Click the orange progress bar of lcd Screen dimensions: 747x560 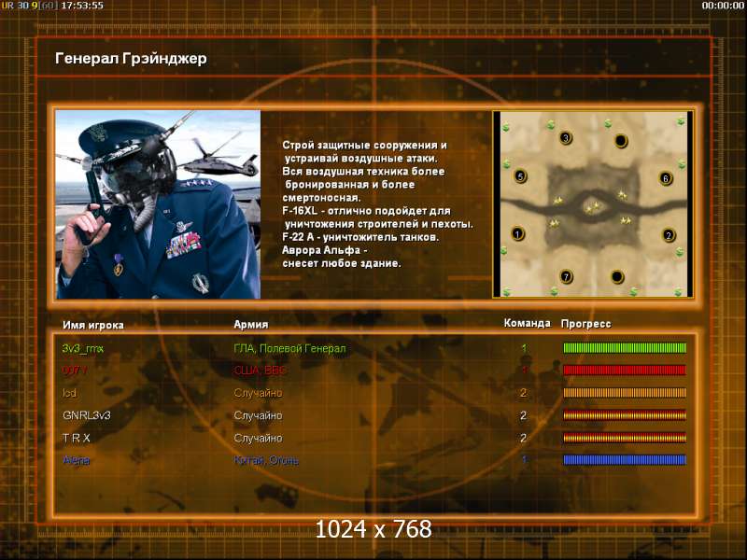coord(625,392)
